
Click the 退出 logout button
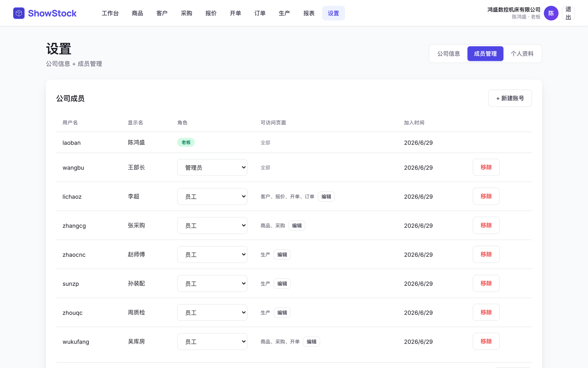pos(568,13)
